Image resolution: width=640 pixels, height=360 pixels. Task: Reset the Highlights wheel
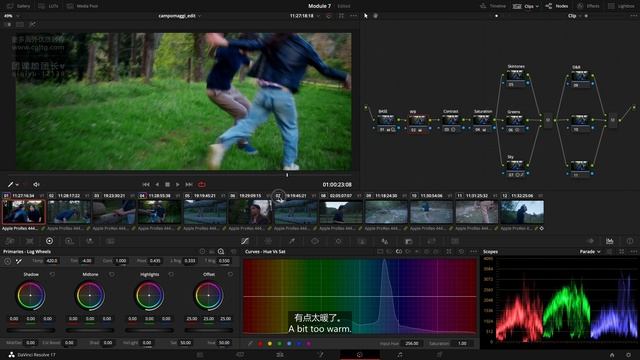(x=171, y=275)
